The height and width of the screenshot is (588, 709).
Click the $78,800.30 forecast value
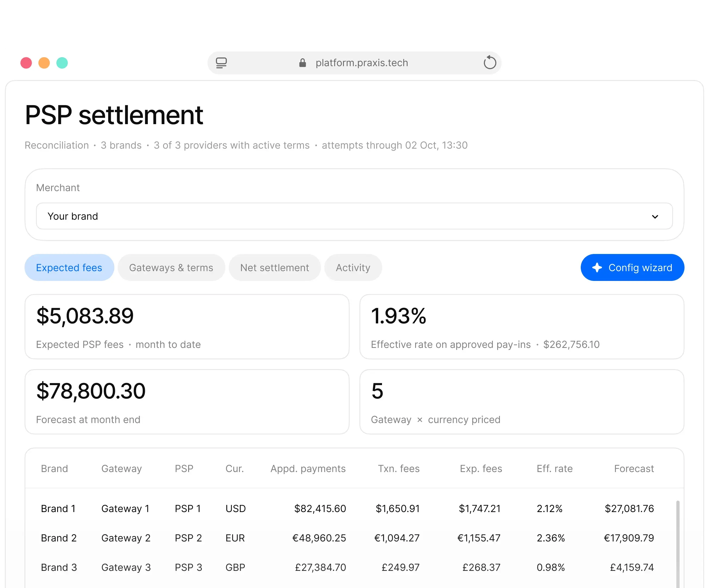pos(91,391)
